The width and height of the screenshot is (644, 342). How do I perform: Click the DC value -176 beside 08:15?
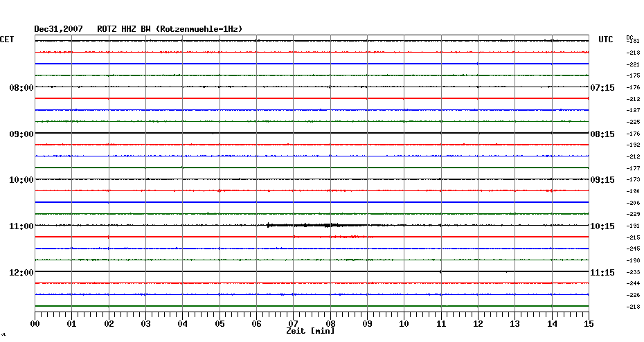click(x=633, y=134)
